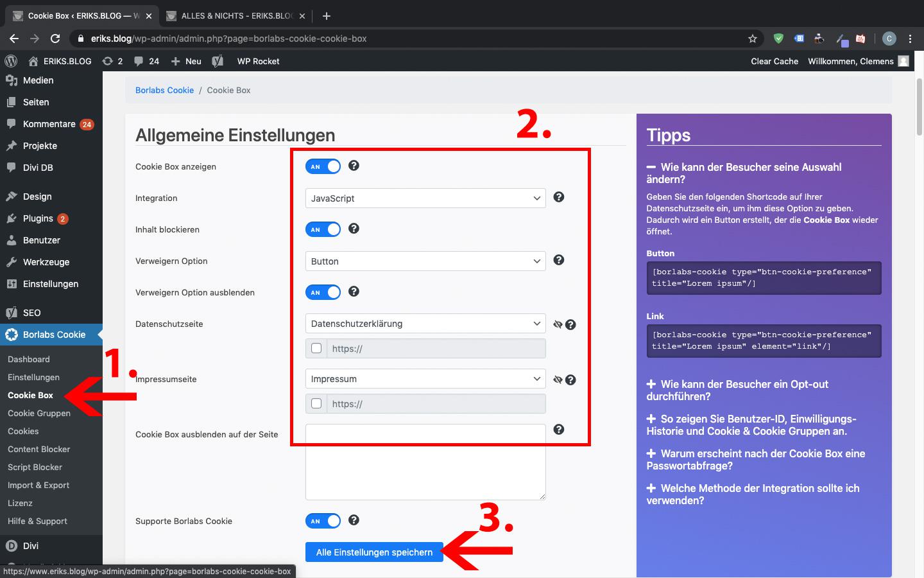Open the Integration JavaScript dropdown
The image size is (924, 578).
(x=425, y=198)
